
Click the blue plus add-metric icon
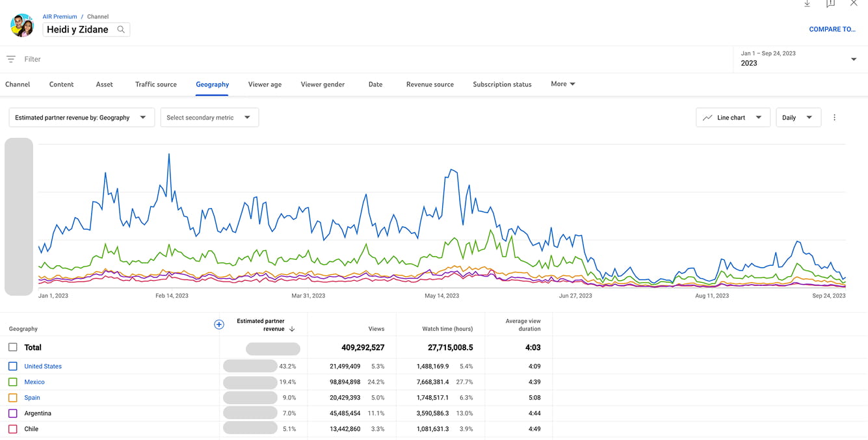pos(219,324)
